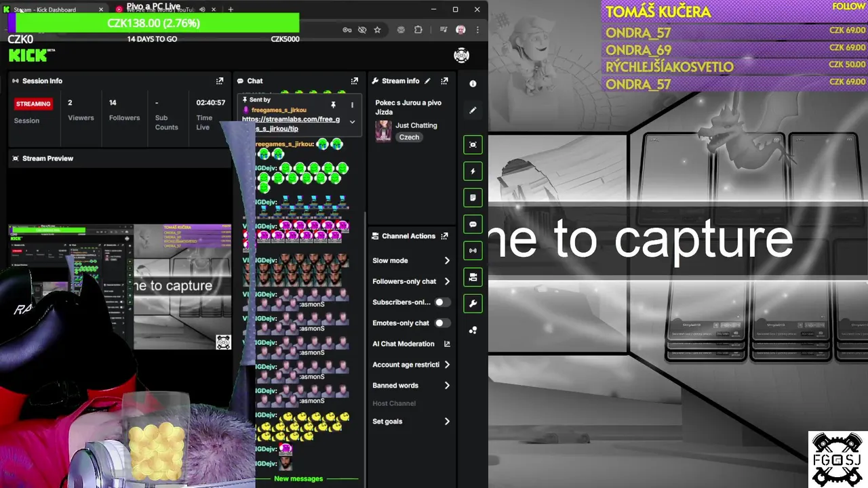Jump to New messages in chat
The width and height of the screenshot is (868, 488).
point(298,479)
